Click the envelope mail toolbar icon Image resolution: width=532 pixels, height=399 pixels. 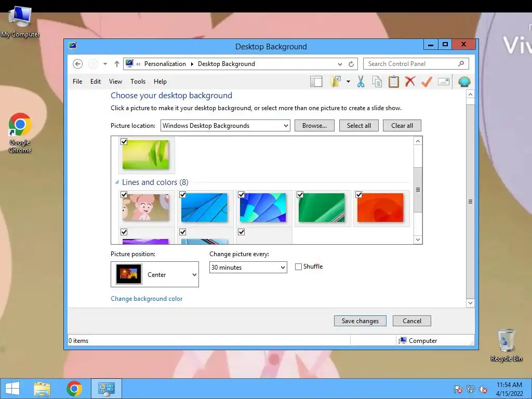(444, 82)
